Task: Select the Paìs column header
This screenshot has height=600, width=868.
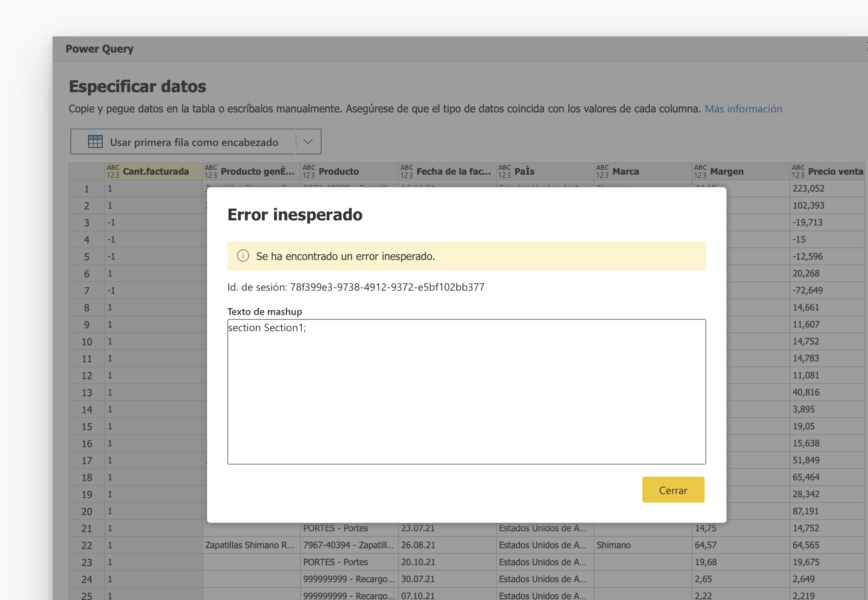Action: pyautogui.click(x=545, y=171)
